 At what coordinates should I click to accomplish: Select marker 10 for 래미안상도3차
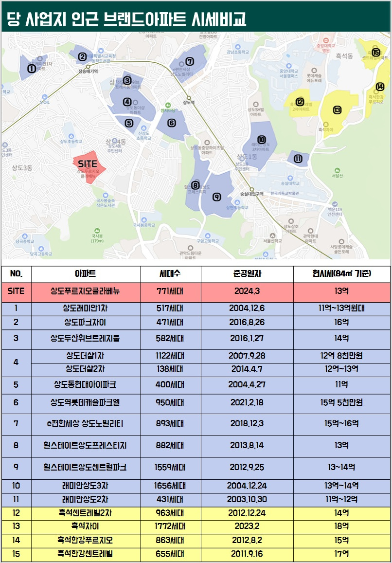point(261,139)
